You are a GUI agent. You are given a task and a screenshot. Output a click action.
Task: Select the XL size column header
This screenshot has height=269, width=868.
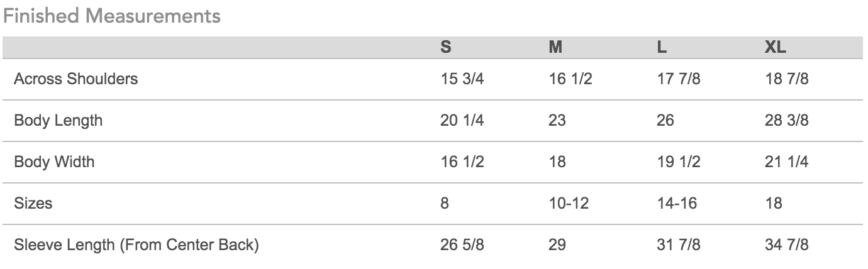(776, 48)
